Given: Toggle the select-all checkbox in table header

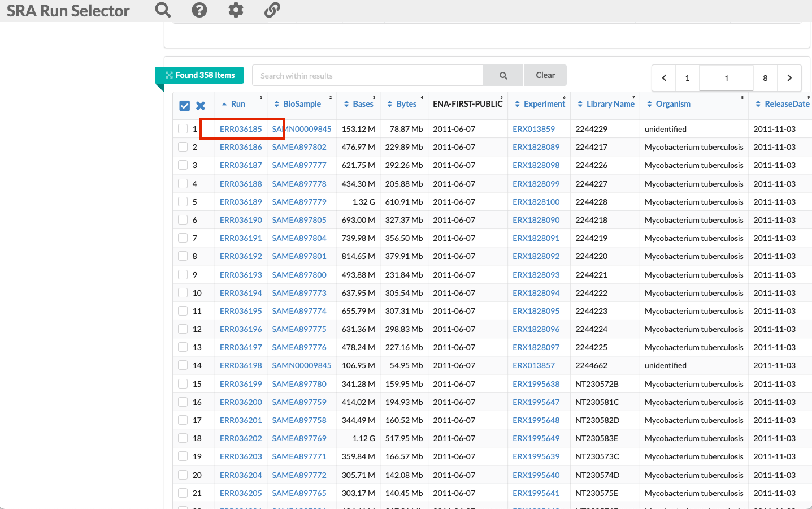Looking at the screenshot, I should point(184,106).
